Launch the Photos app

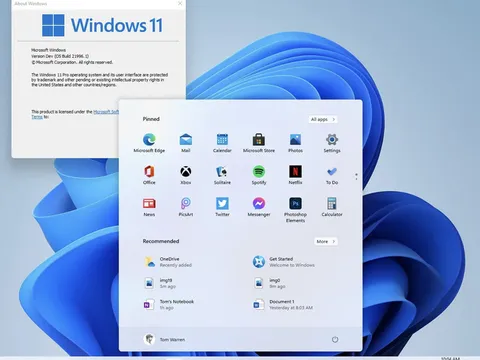tap(295, 143)
